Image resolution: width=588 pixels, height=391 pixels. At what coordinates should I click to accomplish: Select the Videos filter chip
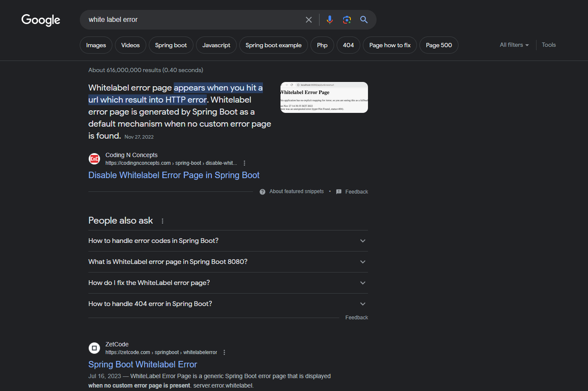click(x=130, y=45)
